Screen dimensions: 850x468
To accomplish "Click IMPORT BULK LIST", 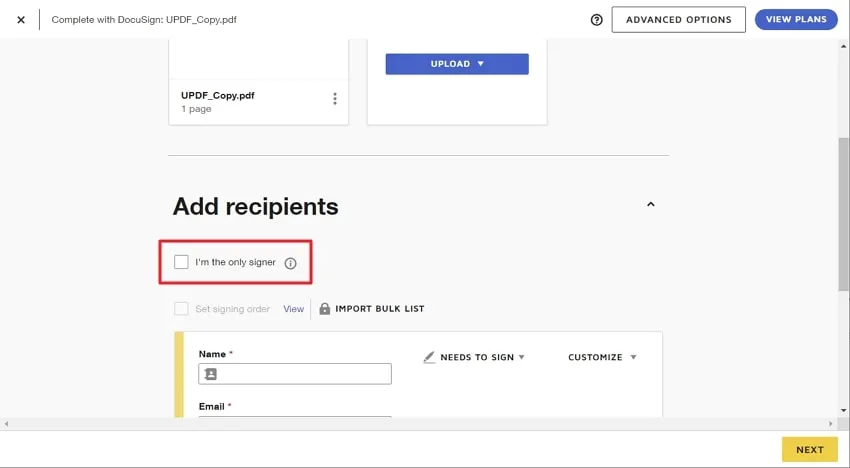I will coord(379,309).
